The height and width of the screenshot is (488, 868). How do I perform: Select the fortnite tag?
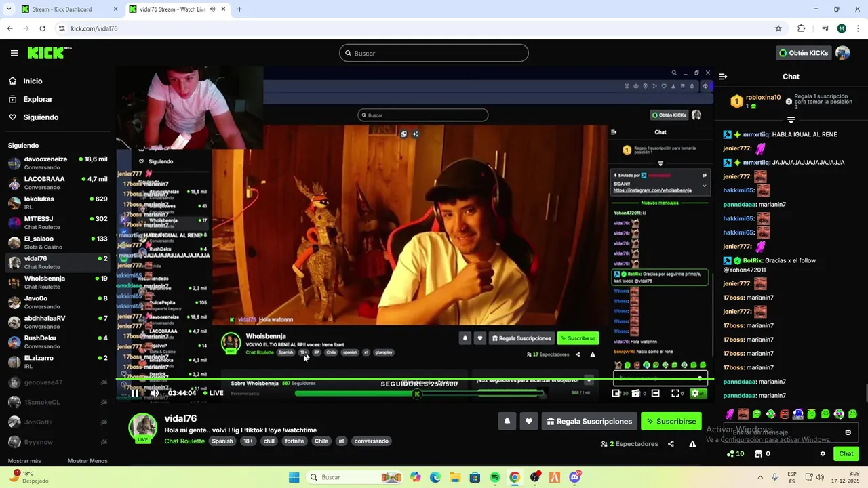click(x=294, y=441)
